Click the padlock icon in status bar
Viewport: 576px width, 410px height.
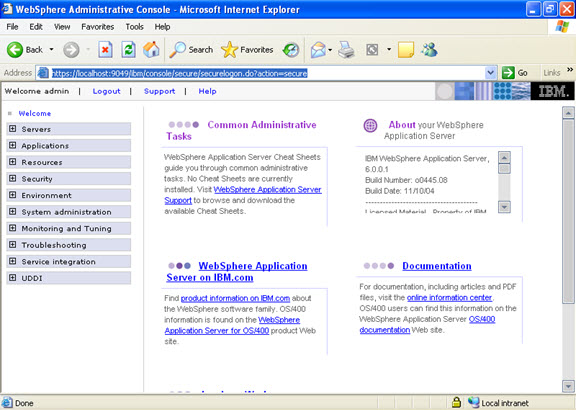(x=456, y=402)
